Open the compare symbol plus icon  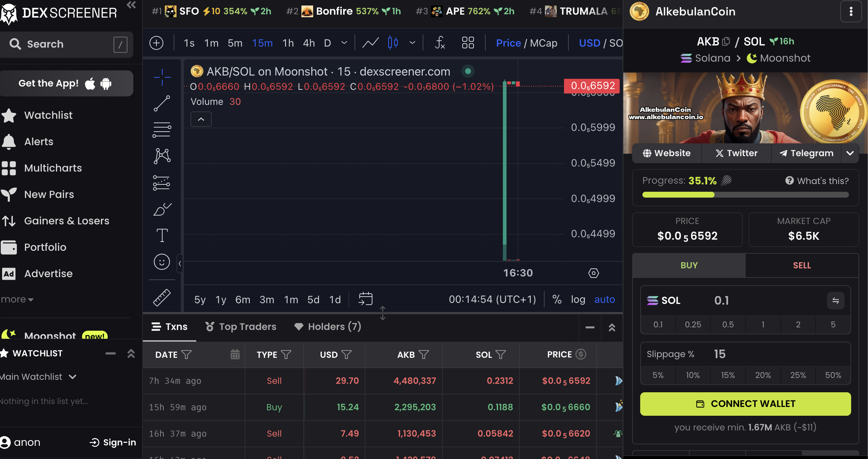pyautogui.click(x=156, y=43)
